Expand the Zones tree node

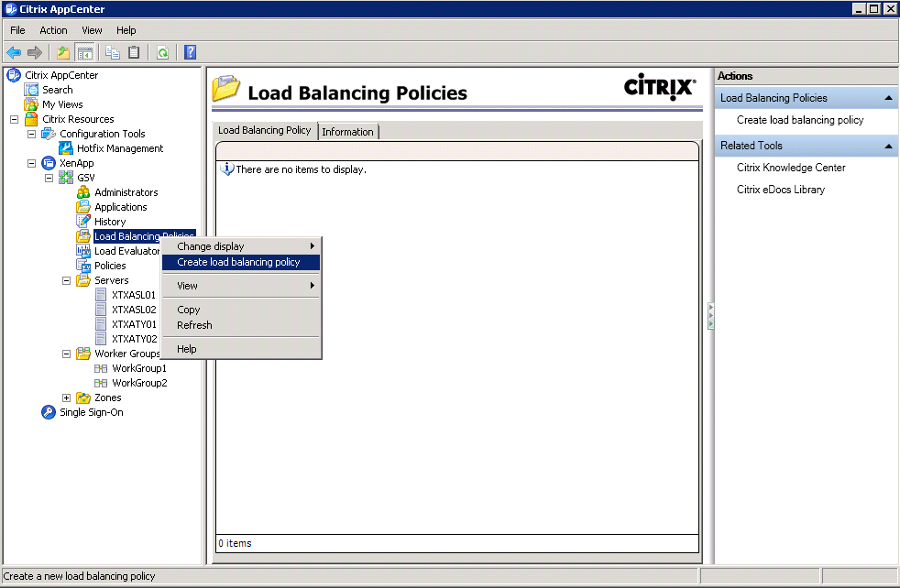click(67, 397)
